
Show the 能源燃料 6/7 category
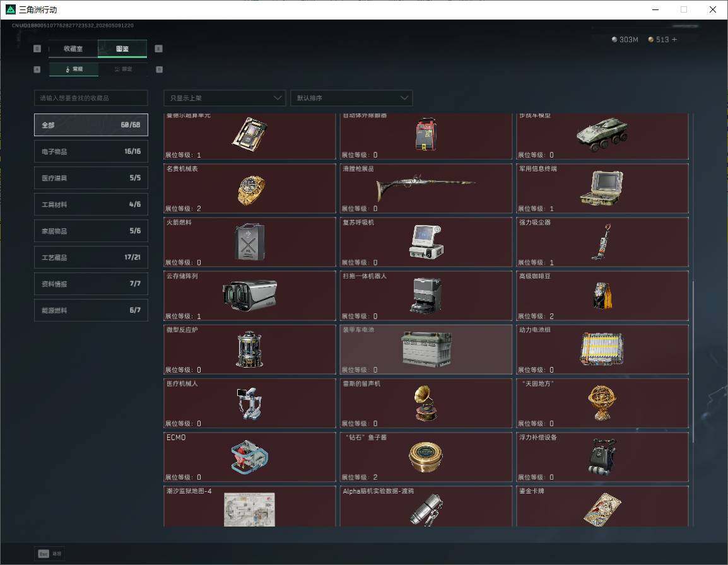click(x=91, y=310)
